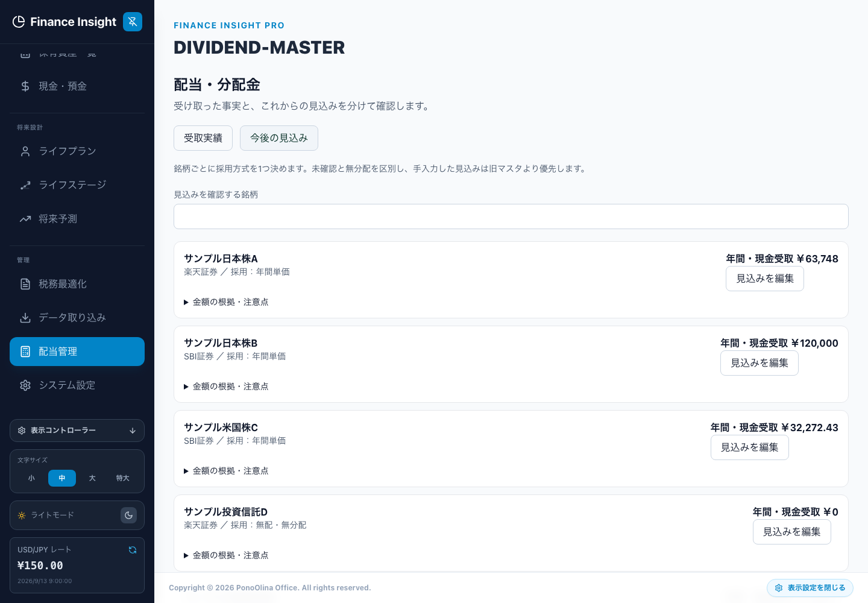Click the DIVIDEND-MASTER heading
Screen dimensions: 868x603
pos(259,48)
